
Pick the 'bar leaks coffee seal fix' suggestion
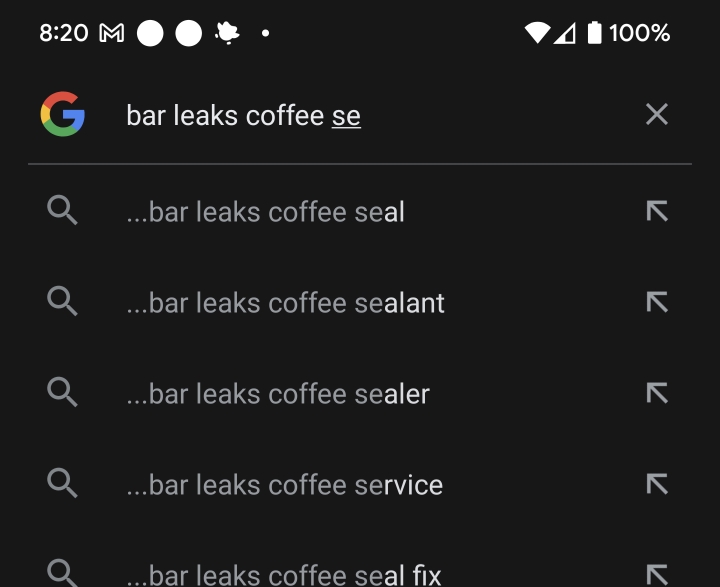tap(360, 570)
